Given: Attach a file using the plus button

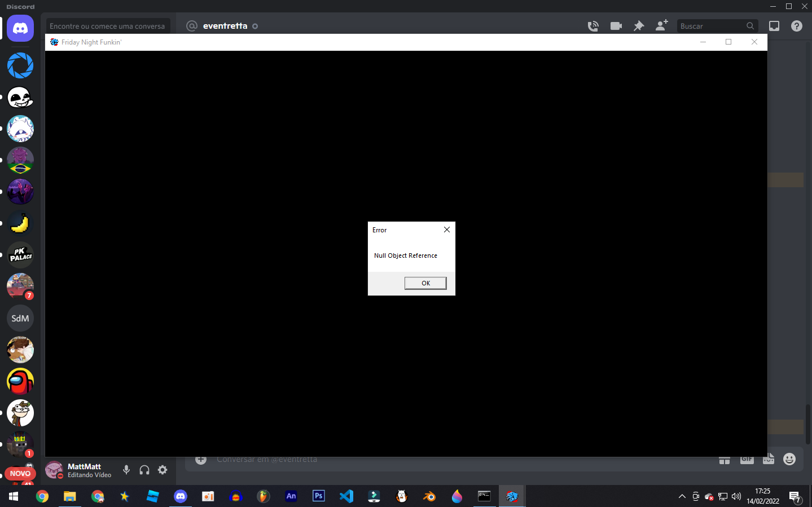Looking at the screenshot, I should click(x=200, y=458).
